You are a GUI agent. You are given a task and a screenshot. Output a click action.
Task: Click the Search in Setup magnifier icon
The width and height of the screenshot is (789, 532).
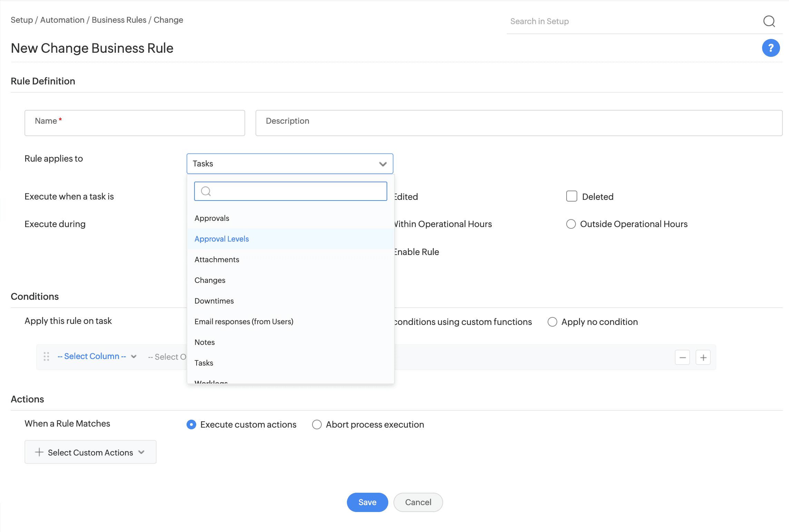click(769, 21)
